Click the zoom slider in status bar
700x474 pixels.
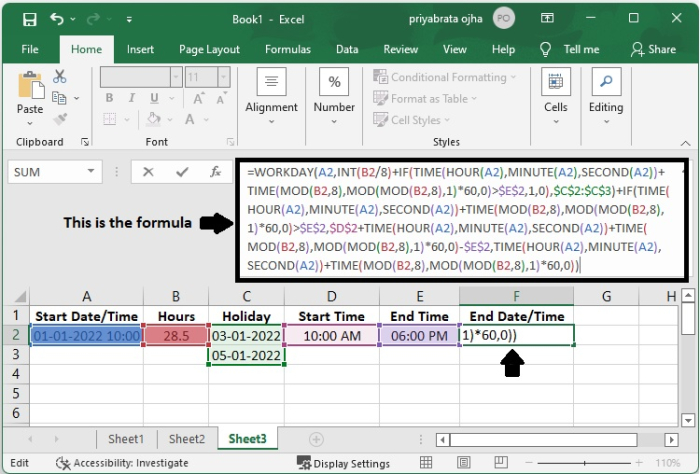coord(584,463)
